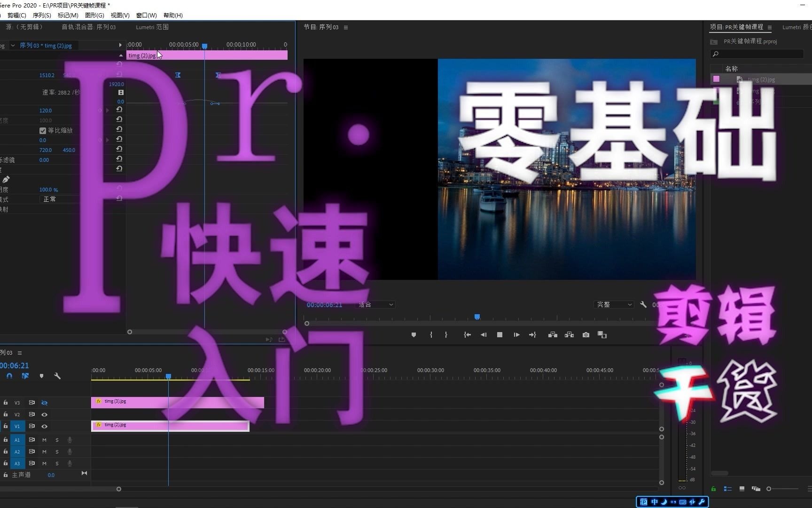Unlock the V1 track lock button

pyautogui.click(x=6, y=426)
